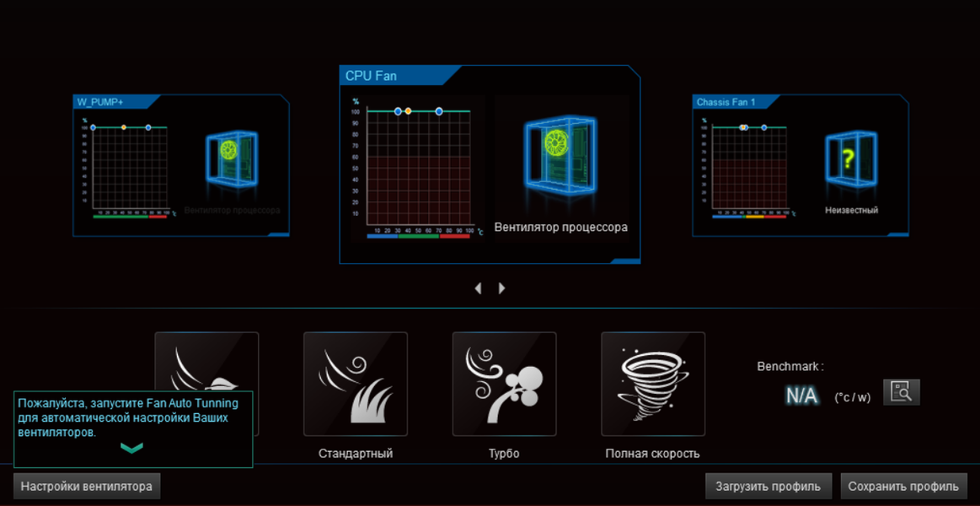Viewport: 980px width, 506px height.
Task: Select the CPU Fan card title
Action: pyautogui.click(x=372, y=76)
